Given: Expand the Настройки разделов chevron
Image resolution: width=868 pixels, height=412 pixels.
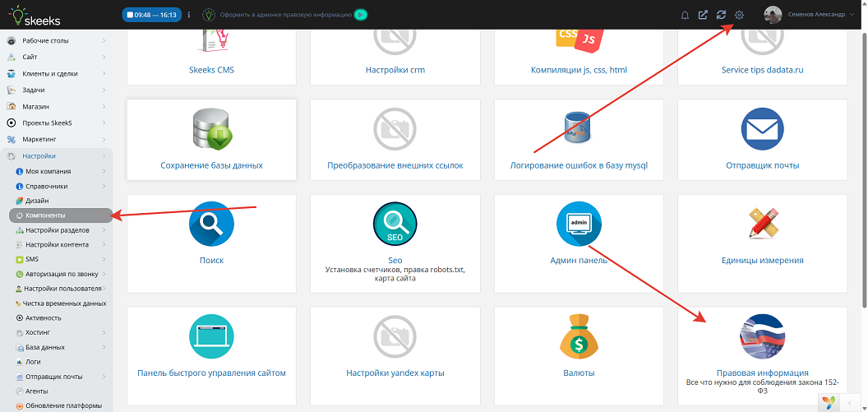Looking at the screenshot, I should coord(104,229).
